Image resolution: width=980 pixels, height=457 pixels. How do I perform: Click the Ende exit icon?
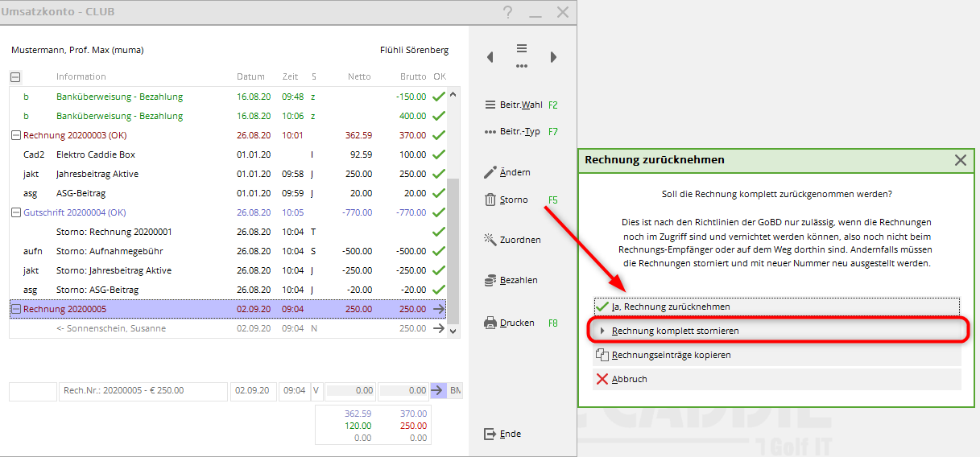490,434
